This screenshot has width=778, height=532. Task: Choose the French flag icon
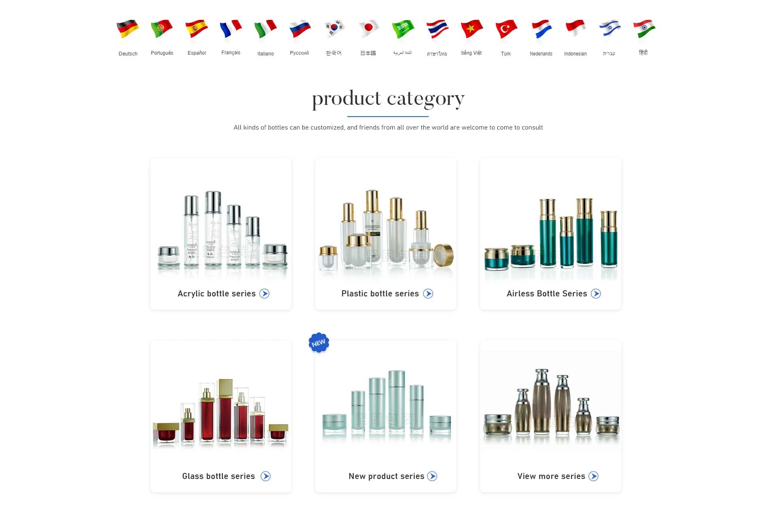[231, 29]
